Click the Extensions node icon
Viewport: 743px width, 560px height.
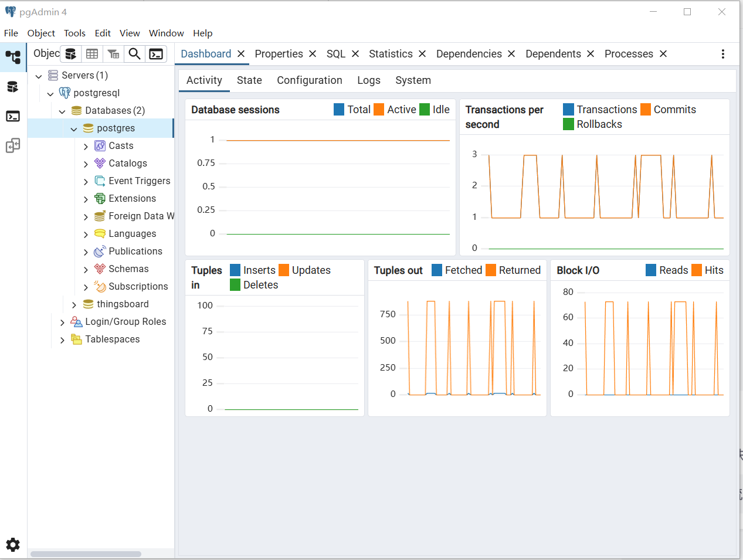(x=100, y=198)
